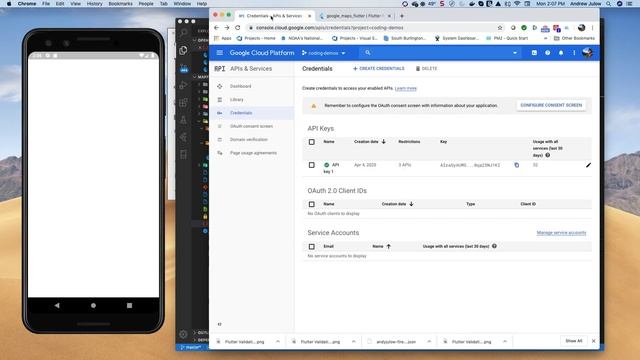This screenshot has height=360, width=640.
Task: Sort API Keys by Creation date arrow
Action: 383,142
